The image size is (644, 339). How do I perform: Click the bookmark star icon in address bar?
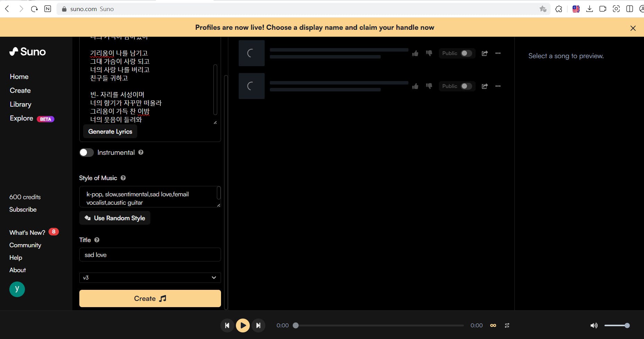pyautogui.click(x=543, y=9)
